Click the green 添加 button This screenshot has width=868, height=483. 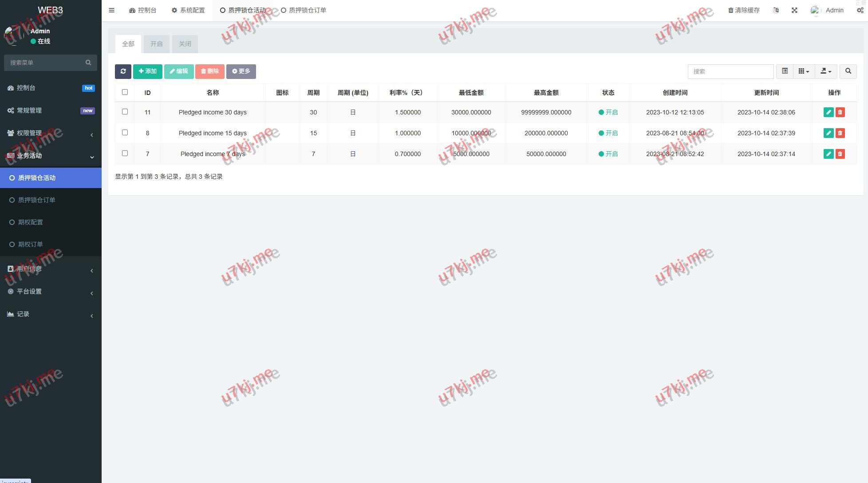pyautogui.click(x=148, y=71)
